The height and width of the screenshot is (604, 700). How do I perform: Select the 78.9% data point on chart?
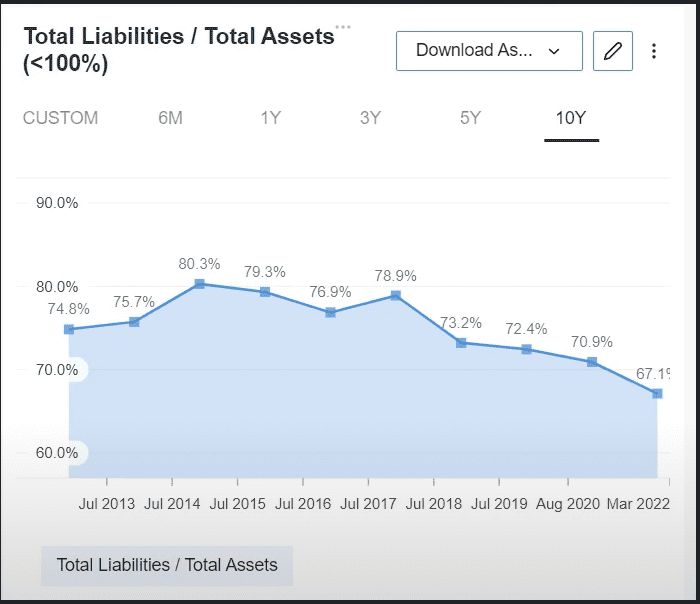[x=396, y=295]
